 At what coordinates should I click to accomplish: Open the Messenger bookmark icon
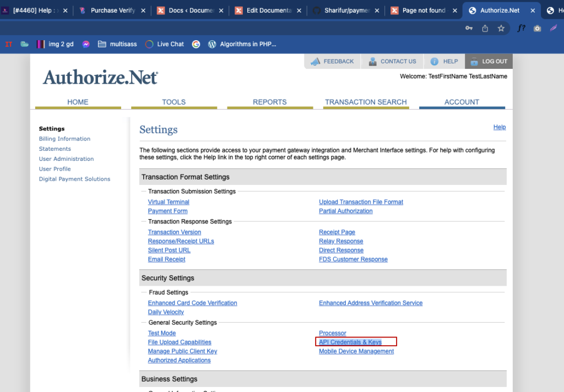85,44
